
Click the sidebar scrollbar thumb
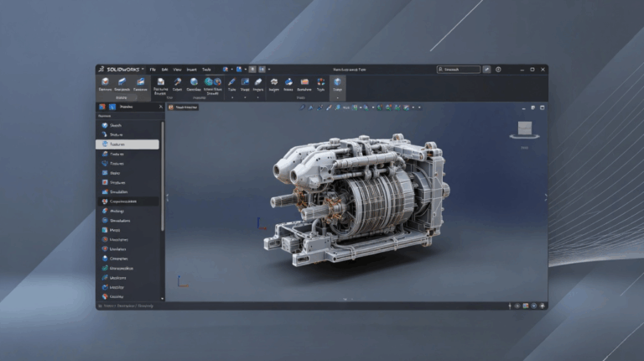(163, 176)
